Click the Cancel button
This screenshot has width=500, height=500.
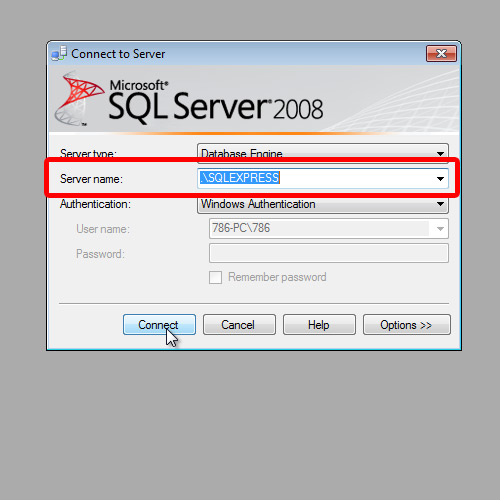tap(239, 324)
